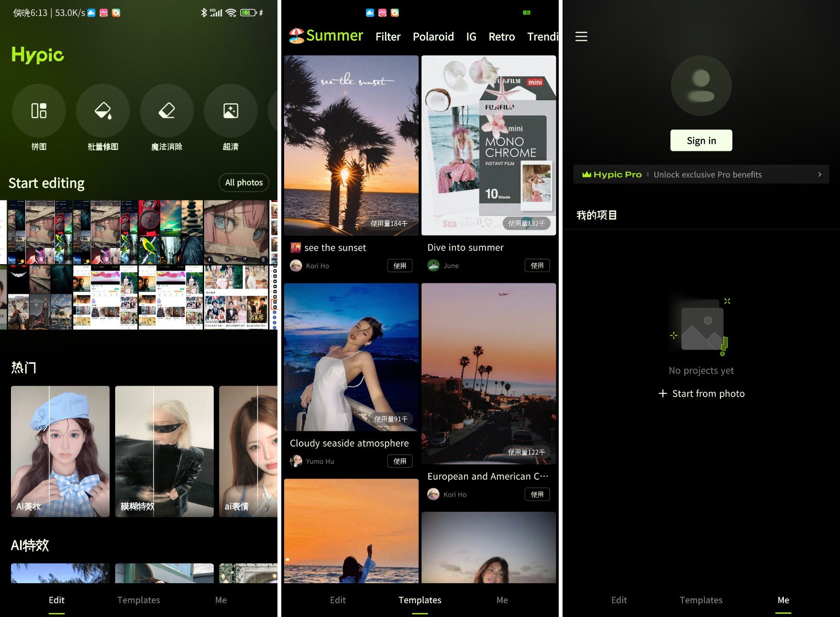Tap the Hypic Pro crown banner
The image size is (840, 617).
coord(611,174)
